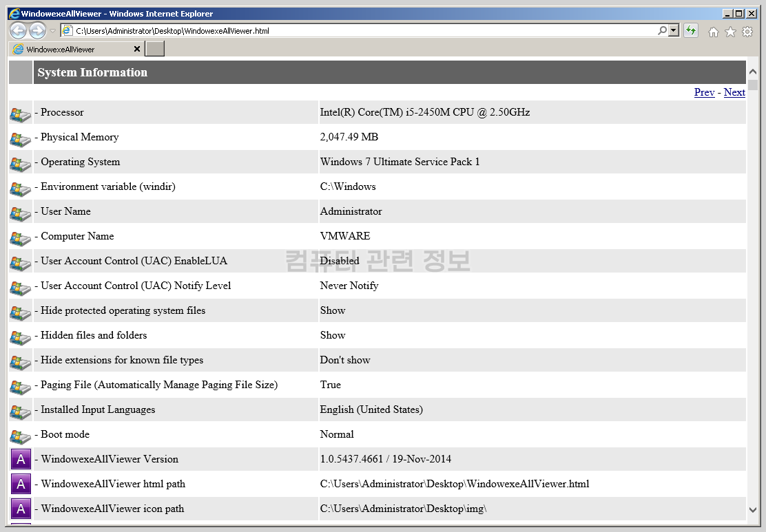Click the address bar page icon
This screenshot has height=532, width=766.
(x=68, y=31)
